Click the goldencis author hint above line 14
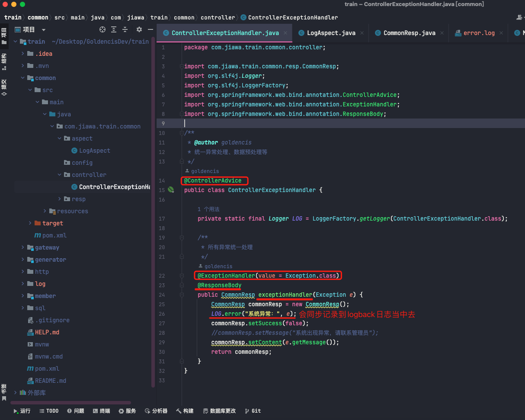Image resolution: width=525 pixels, height=420 pixels. pyautogui.click(x=202, y=171)
